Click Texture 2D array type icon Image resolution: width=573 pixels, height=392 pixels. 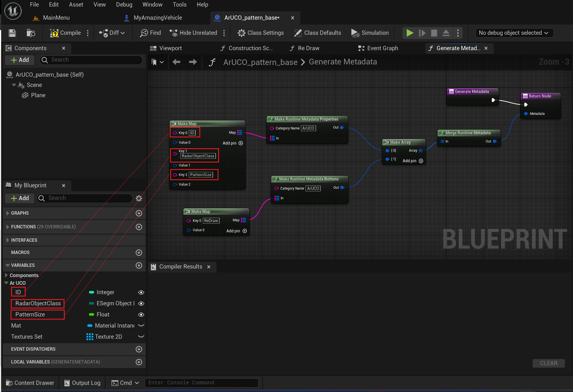pos(90,337)
